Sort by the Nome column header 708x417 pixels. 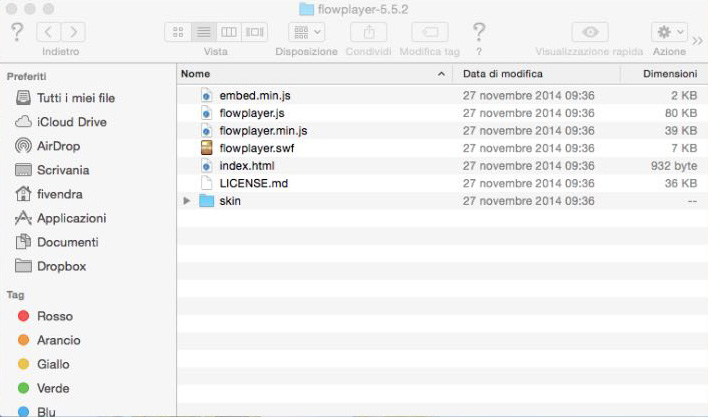point(310,74)
